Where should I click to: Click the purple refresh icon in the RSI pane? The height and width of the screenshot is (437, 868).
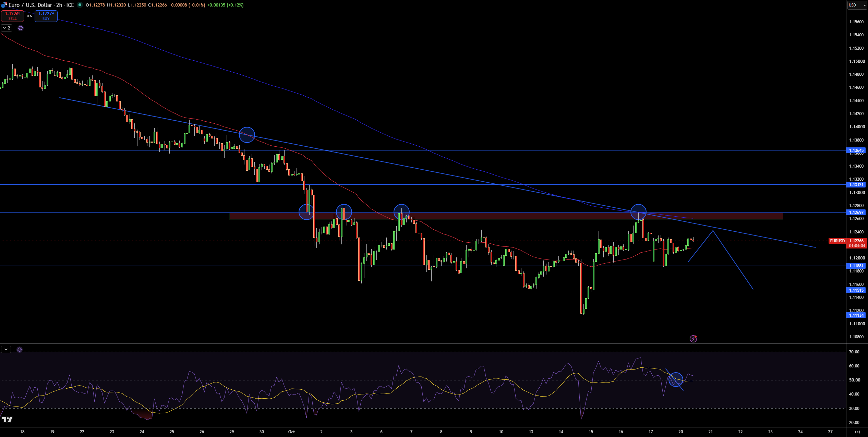point(20,350)
